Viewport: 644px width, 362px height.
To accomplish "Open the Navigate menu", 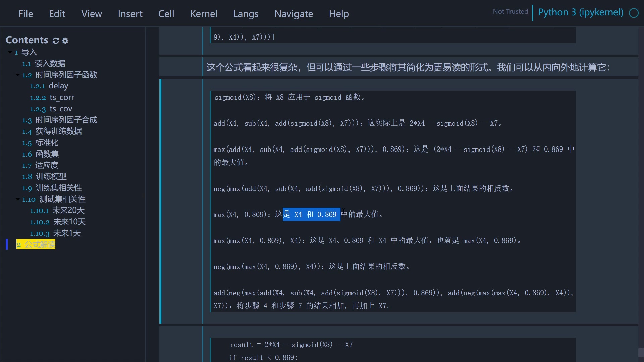I will click(293, 14).
